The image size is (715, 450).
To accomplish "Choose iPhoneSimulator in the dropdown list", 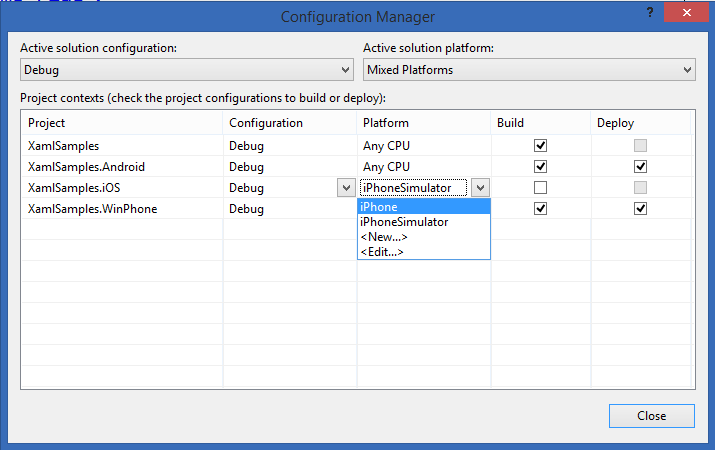I will [424, 222].
